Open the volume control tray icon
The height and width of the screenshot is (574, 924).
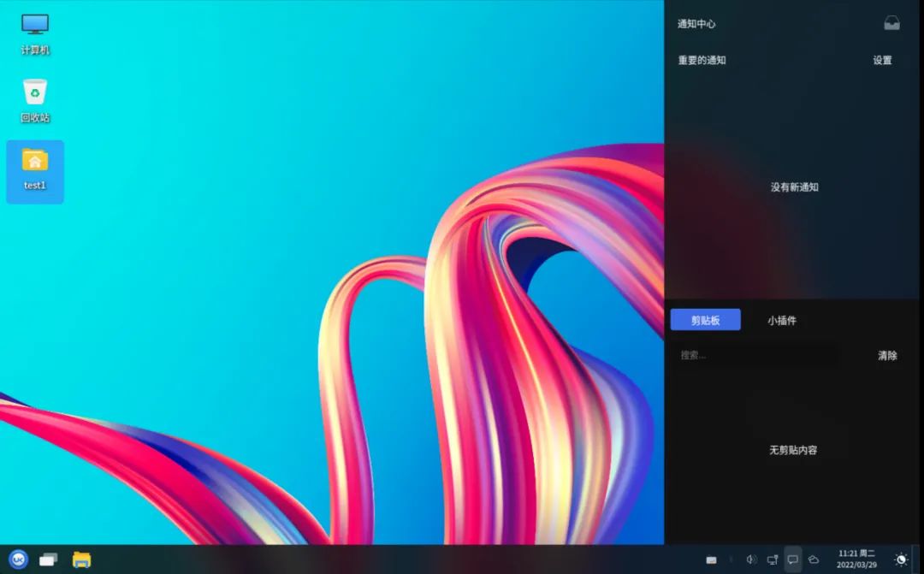pyautogui.click(x=751, y=559)
